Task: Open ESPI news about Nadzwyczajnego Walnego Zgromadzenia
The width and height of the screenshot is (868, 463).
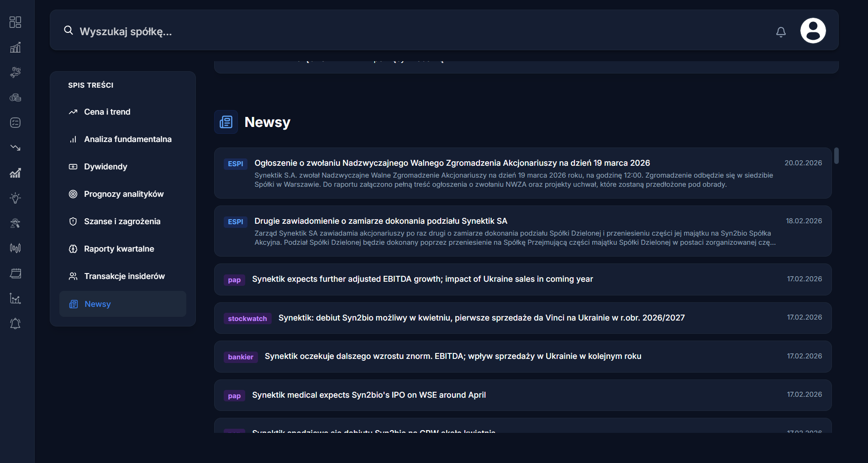Action: point(452,163)
